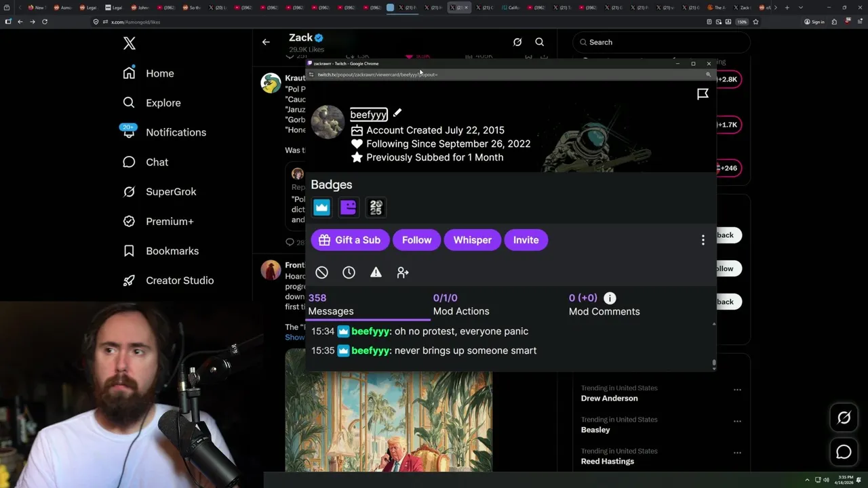This screenshot has width=868, height=488.
Task: Click the bookmark star in address bar
Action: pyautogui.click(x=755, y=22)
